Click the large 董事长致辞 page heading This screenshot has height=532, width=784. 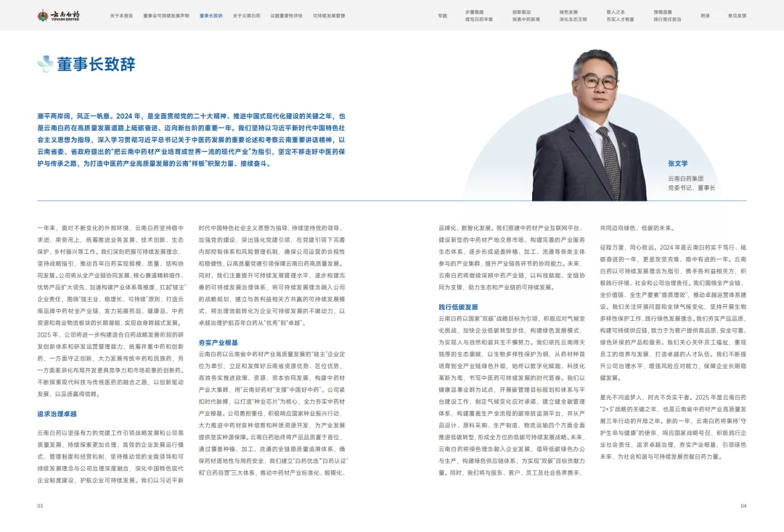pyautogui.click(x=96, y=64)
